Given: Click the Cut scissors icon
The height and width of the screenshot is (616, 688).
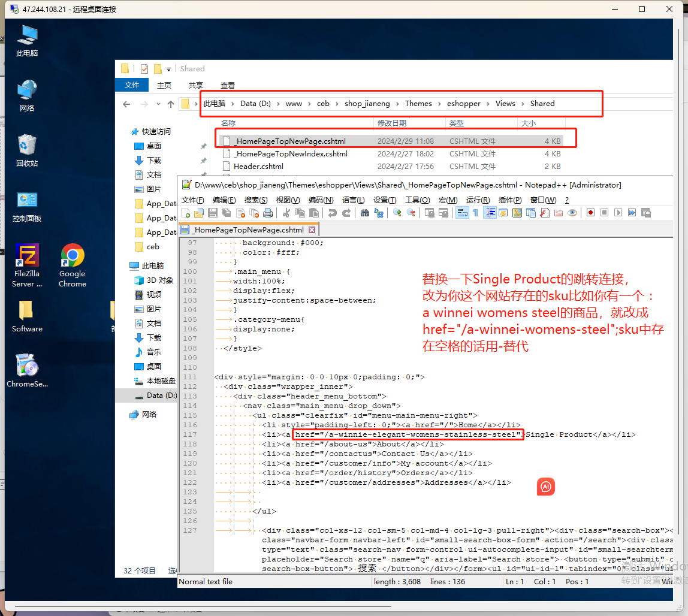Looking at the screenshot, I should click(286, 213).
